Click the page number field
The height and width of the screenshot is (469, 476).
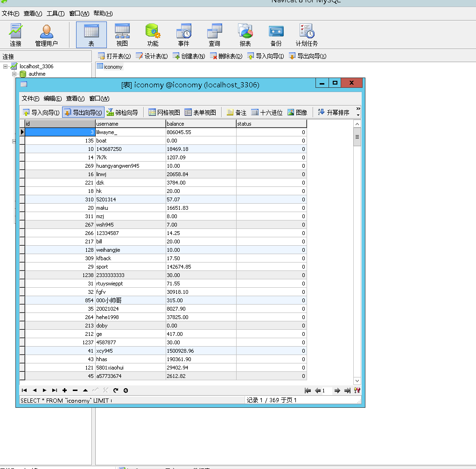click(327, 391)
